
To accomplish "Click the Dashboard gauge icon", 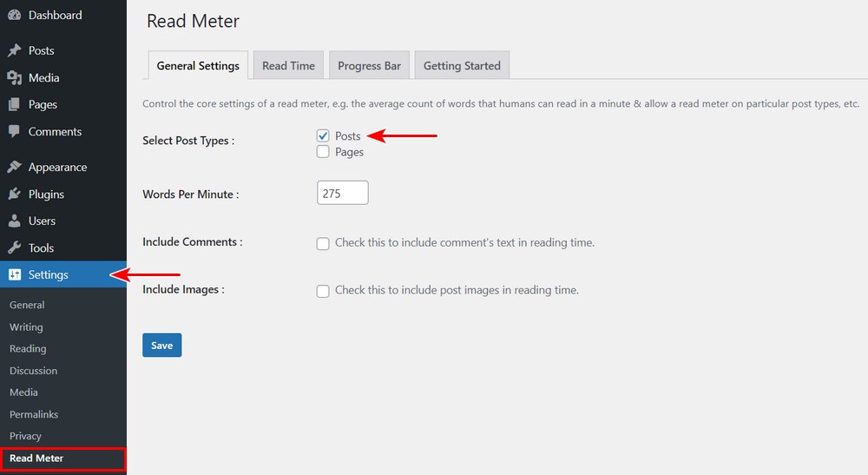I will (x=15, y=16).
